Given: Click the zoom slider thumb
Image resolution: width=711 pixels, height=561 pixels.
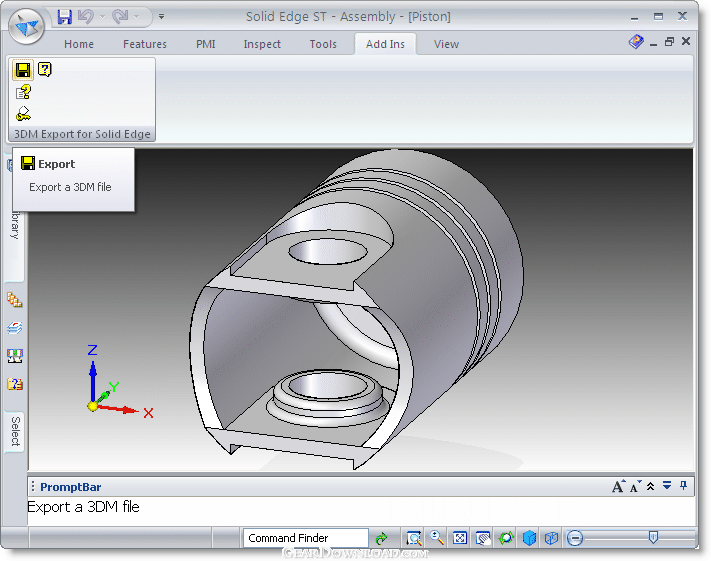Looking at the screenshot, I should 653,538.
